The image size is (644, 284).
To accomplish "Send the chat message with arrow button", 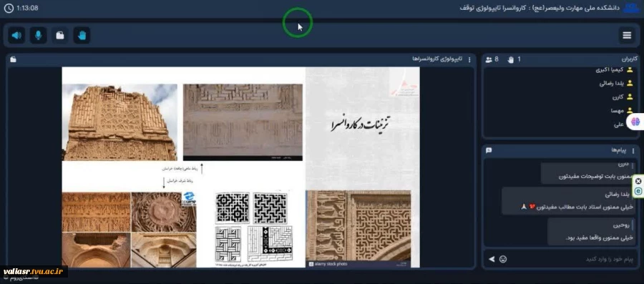I will click(491, 259).
